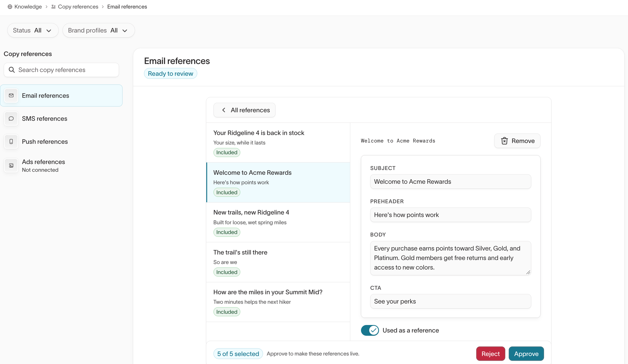Open the Status filter dropdown
Viewport: 628px width, 364px height.
pyautogui.click(x=33, y=30)
